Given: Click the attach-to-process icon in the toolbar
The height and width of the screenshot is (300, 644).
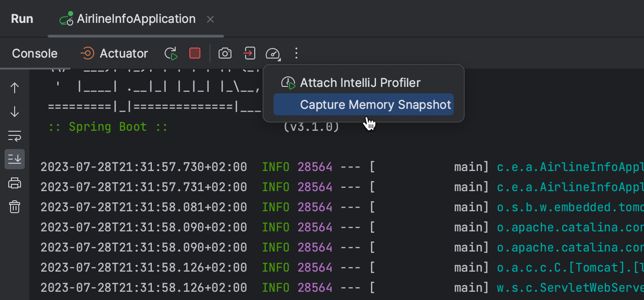Looking at the screenshot, I should click(x=249, y=53).
